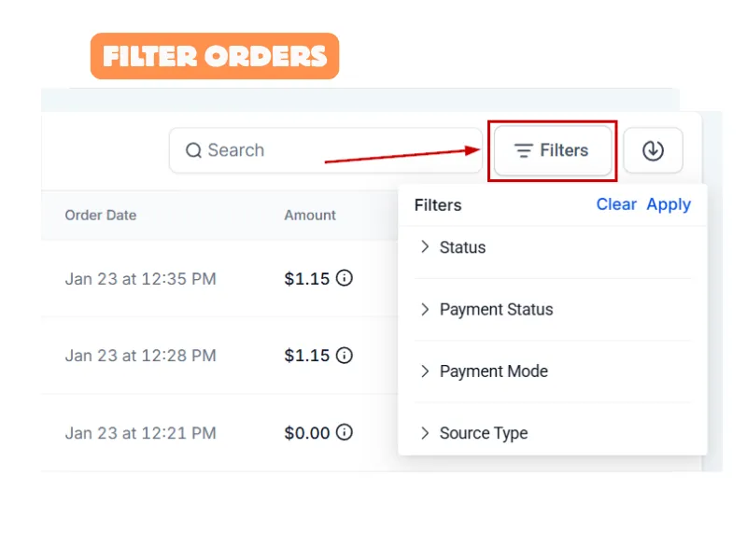
Task: Expand the Status filter chevron
Action: pos(425,247)
